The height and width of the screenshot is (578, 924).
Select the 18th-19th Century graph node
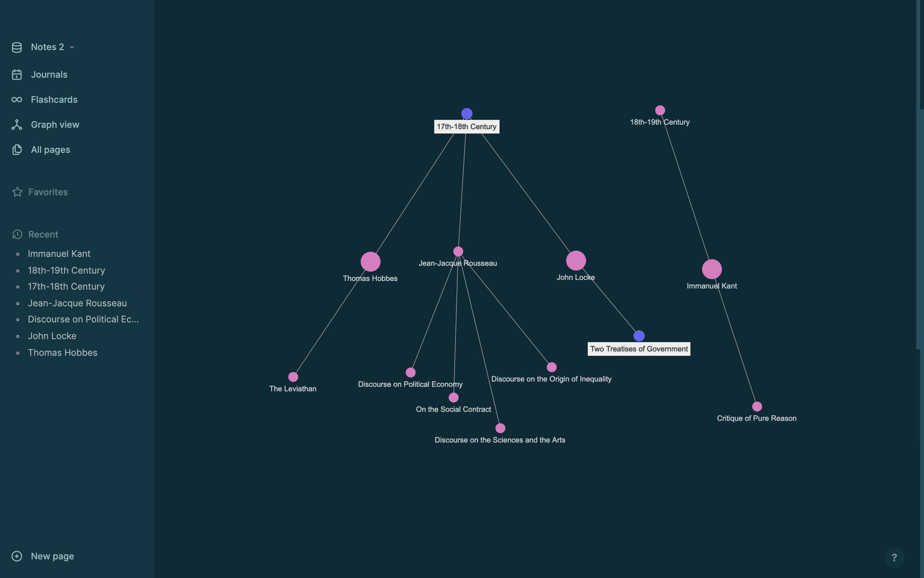point(660,110)
